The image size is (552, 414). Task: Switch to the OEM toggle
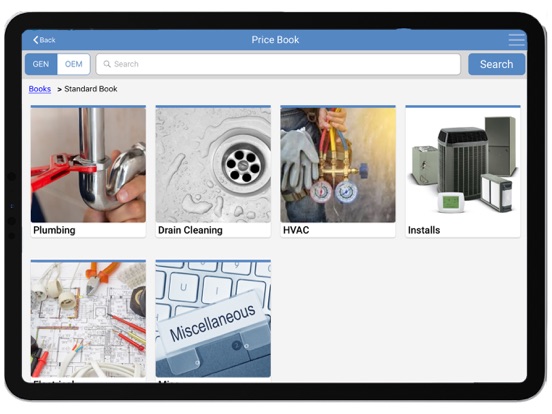tap(74, 64)
